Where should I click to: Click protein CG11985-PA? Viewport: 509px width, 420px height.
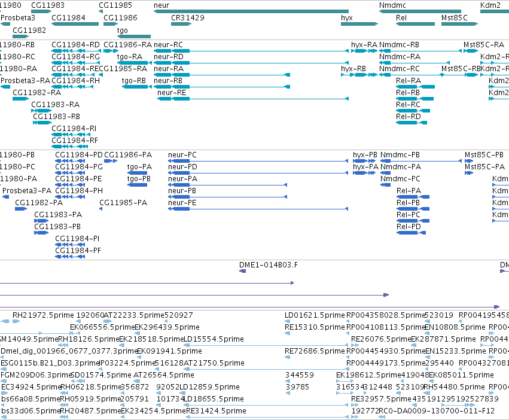pos(123,203)
